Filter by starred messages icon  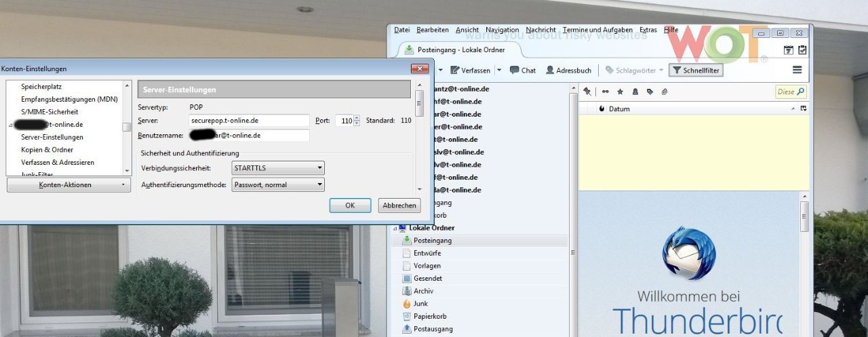(x=620, y=92)
